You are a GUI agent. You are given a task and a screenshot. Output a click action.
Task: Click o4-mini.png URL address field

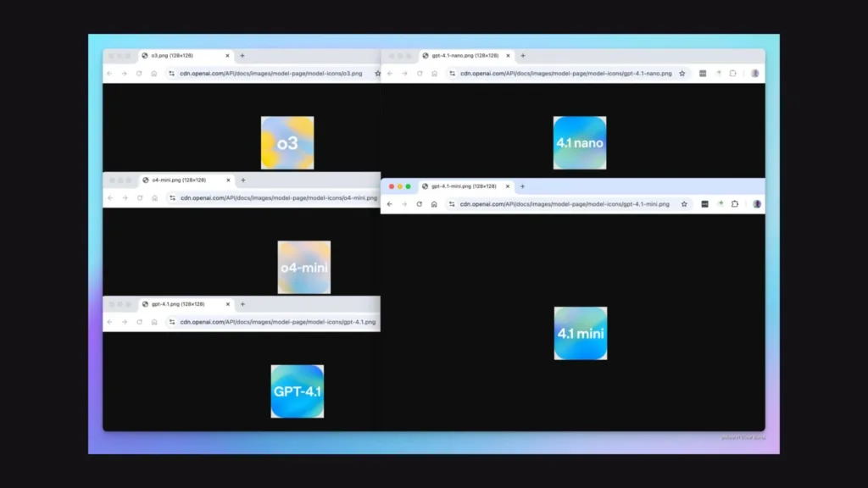coord(272,198)
